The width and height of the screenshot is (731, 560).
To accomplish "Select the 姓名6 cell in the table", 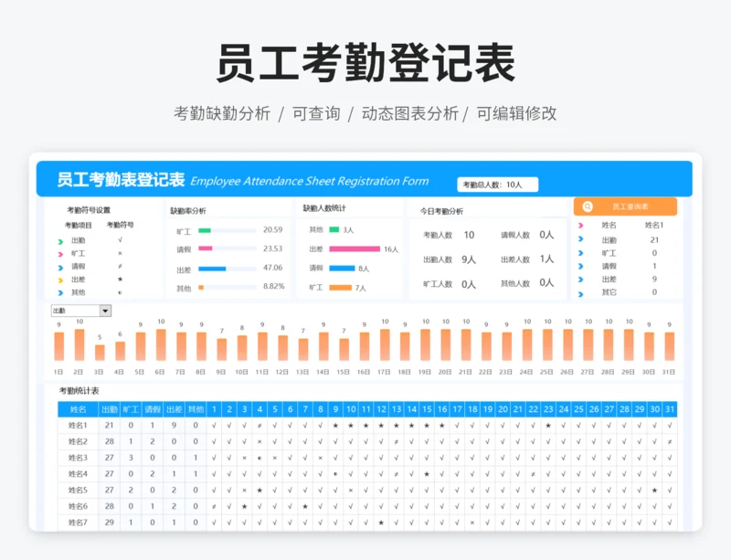I will coord(78,506).
